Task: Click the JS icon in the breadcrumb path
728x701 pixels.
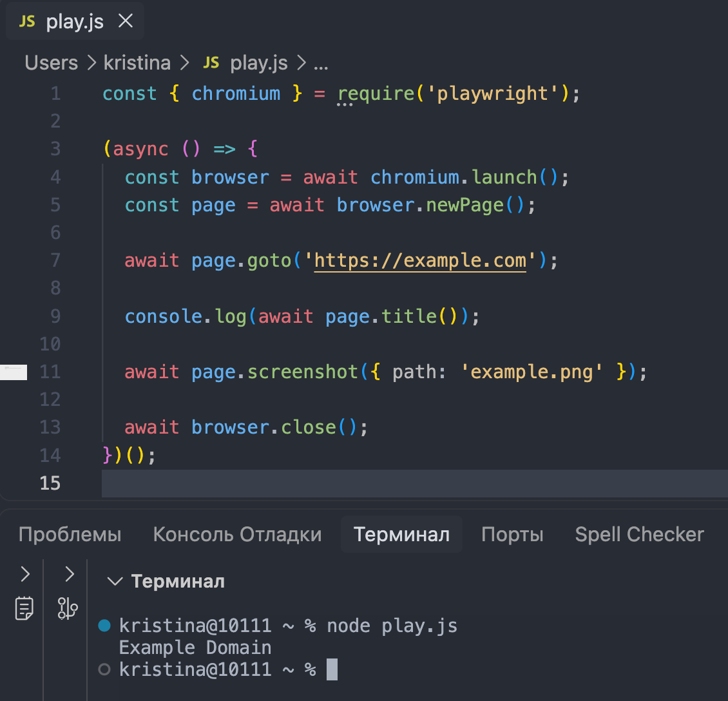Action: [x=211, y=62]
